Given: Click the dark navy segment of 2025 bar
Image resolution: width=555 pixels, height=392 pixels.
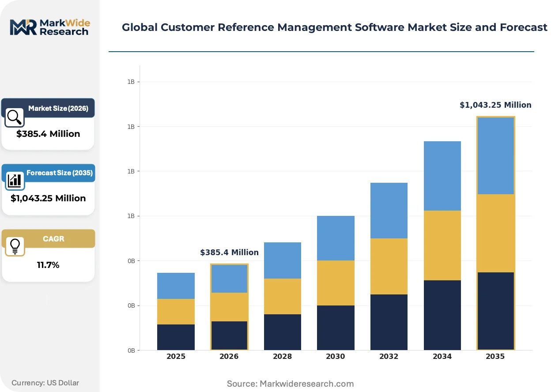Looking at the screenshot, I should [176, 337].
